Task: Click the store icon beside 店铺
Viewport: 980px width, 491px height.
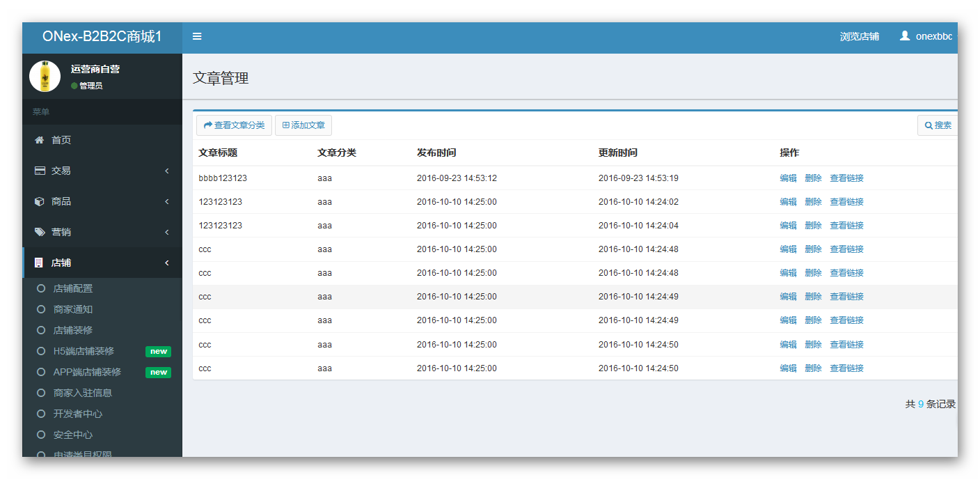Action: click(39, 263)
